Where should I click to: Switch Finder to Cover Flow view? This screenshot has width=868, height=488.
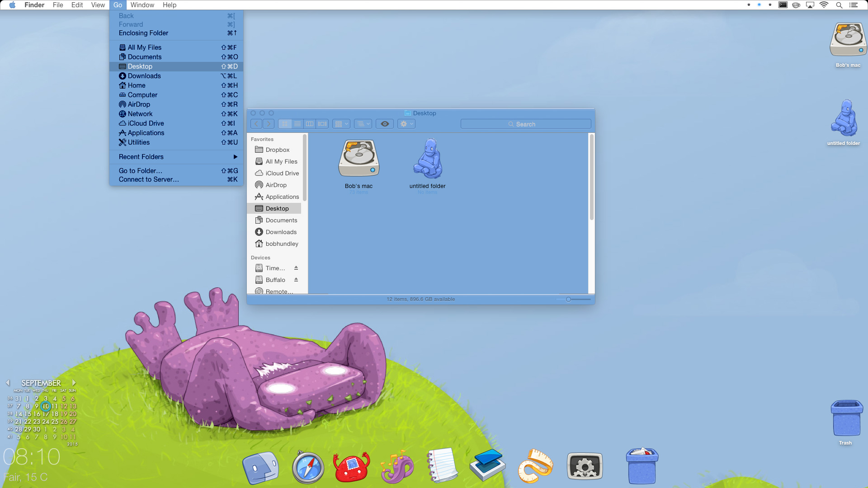point(322,124)
